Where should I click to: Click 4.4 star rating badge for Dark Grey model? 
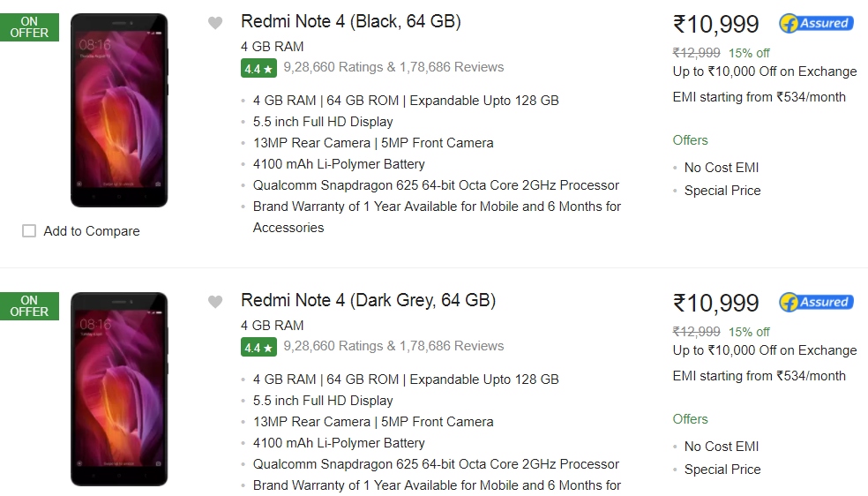258,347
